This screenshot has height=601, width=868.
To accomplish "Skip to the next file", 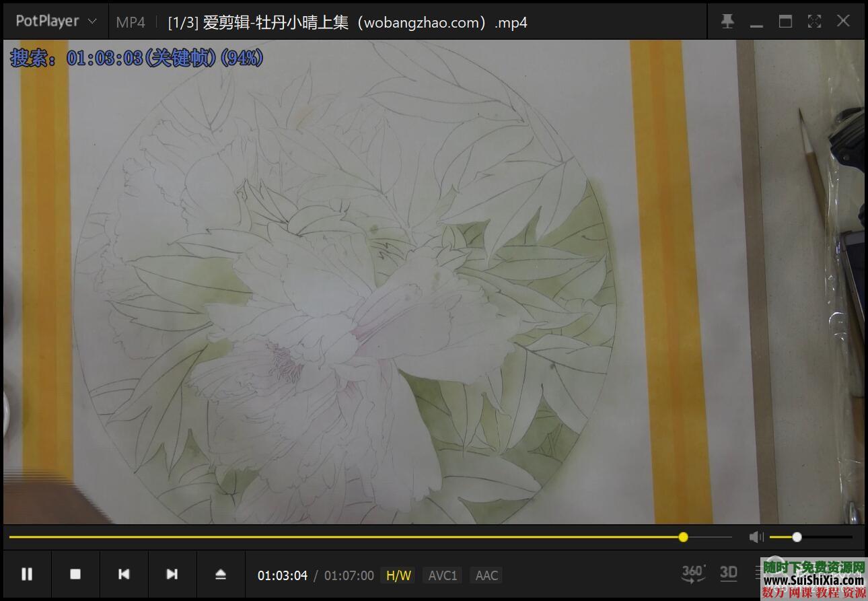I will pos(172,574).
